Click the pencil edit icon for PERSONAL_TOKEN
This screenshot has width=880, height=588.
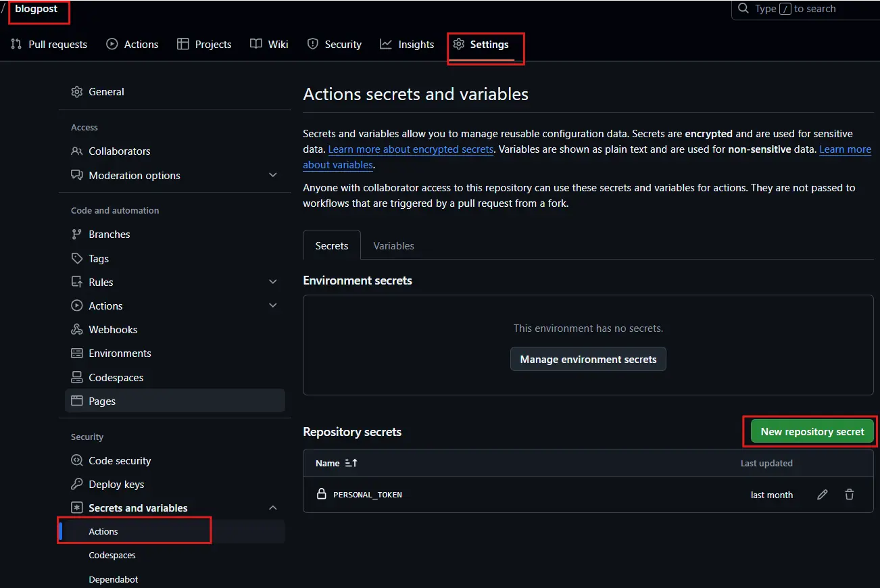point(822,495)
